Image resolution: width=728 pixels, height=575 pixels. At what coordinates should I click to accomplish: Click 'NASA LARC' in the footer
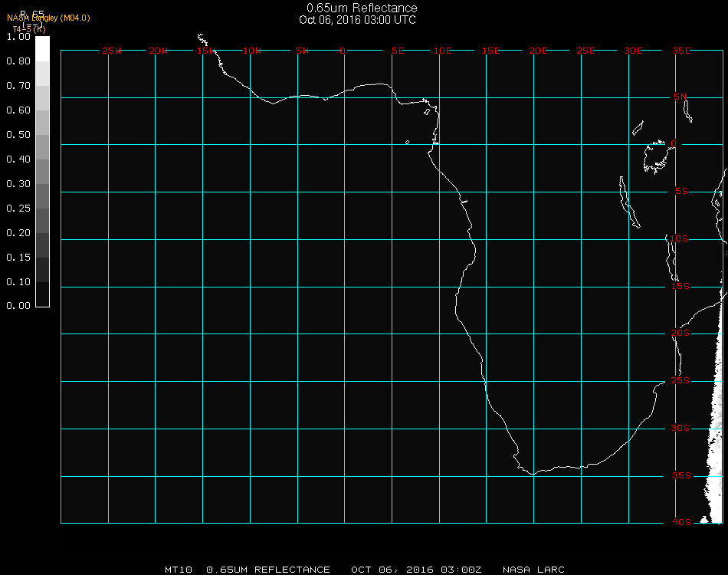(x=533, y=570)
